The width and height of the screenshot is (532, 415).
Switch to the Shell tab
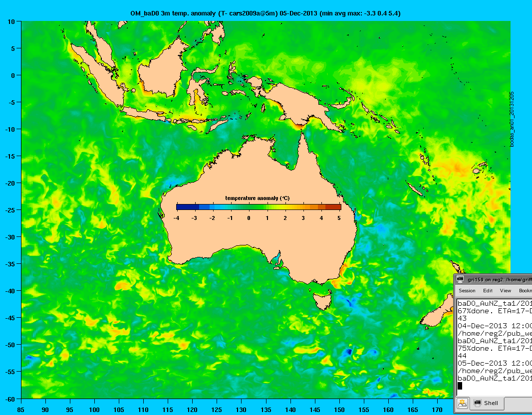pos(487,403)
